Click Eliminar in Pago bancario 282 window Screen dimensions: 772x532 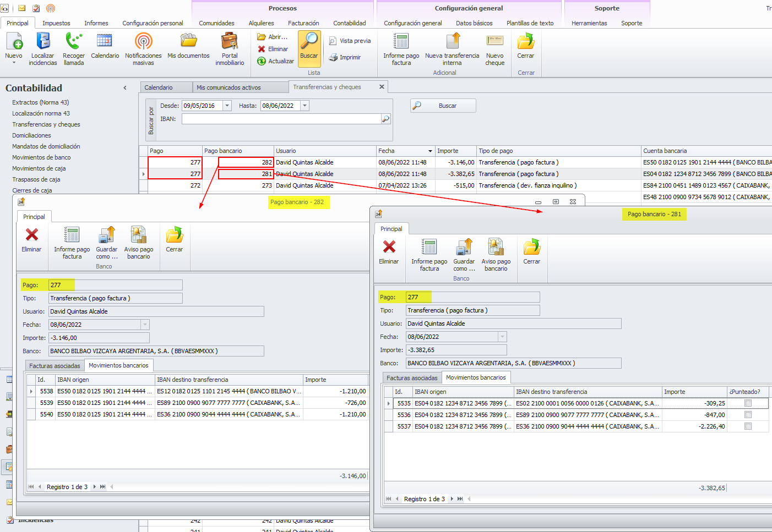(x=32, y=239)
